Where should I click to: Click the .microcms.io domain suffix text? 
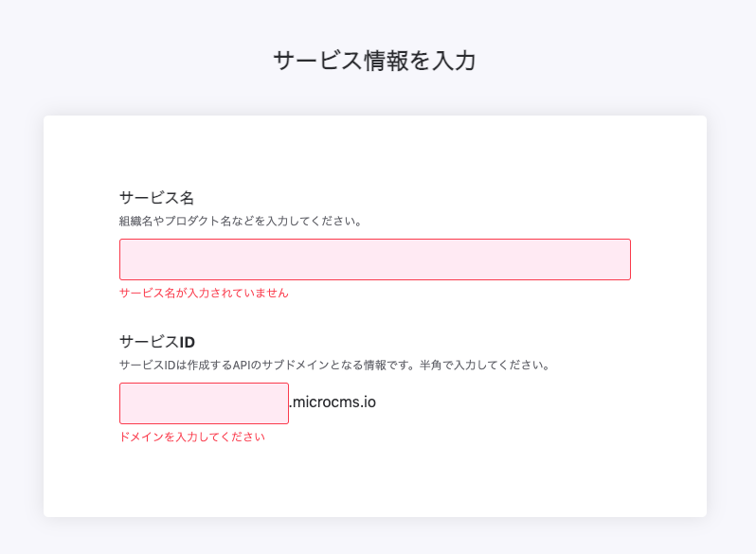(x=333, y=402)
